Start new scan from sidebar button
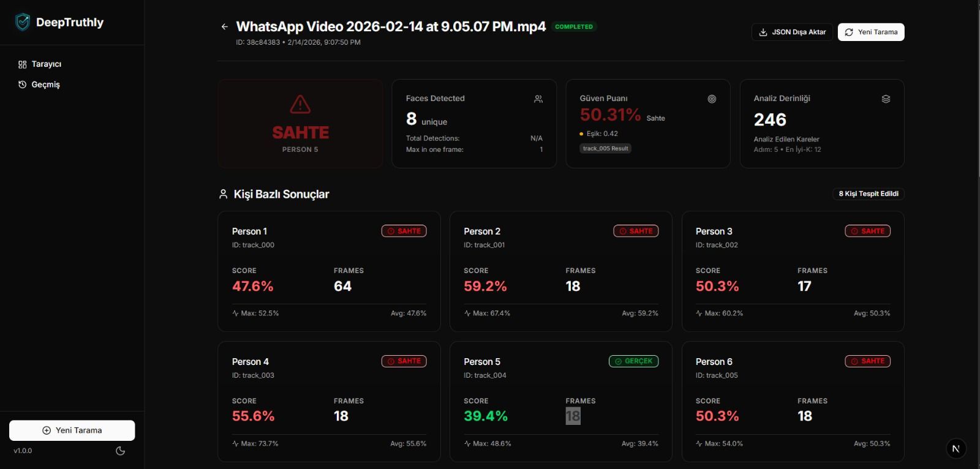 point(72,430)
